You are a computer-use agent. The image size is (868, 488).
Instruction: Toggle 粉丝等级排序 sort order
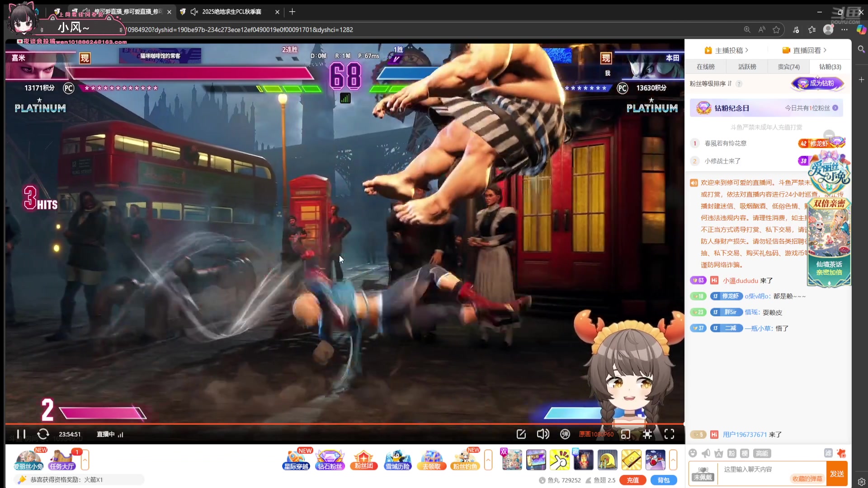coord(710,84)
